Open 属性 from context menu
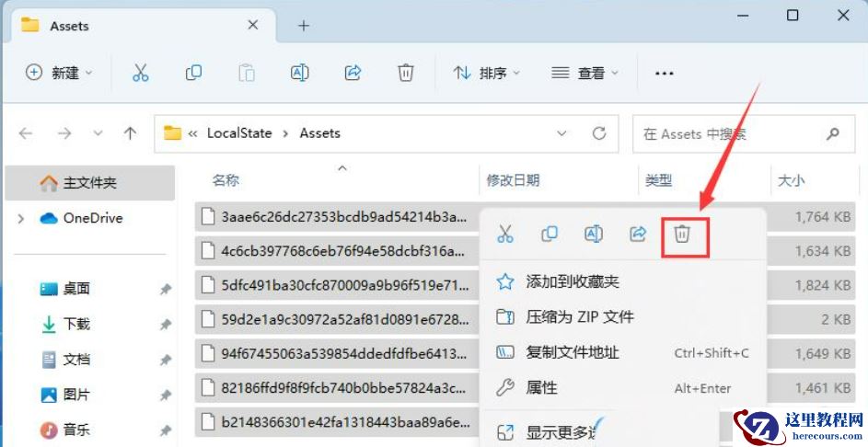Viewport: 868px width, 447px height. [x=623, y=388]
